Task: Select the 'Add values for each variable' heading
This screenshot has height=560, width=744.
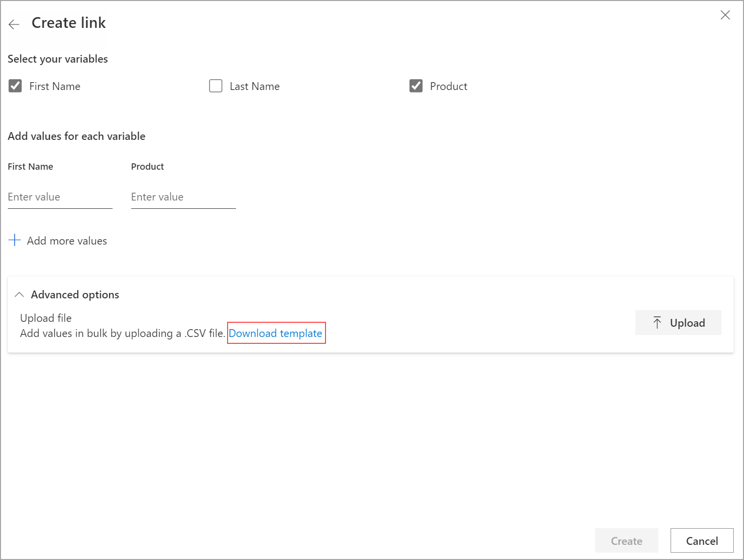Action: pyautogui.click(x=76, y=136)
